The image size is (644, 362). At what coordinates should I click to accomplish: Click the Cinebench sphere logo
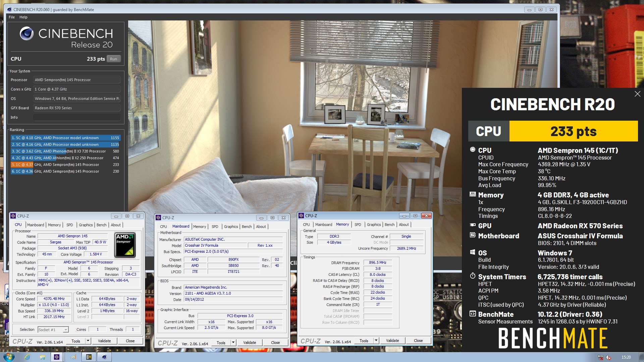26,34
